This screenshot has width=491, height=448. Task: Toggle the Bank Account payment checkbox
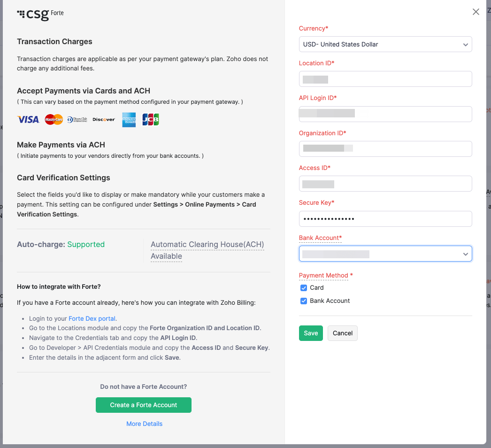coord(304,301)
